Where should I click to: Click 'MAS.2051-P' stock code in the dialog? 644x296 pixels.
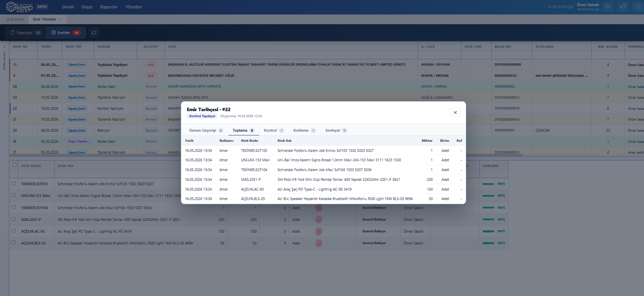[251, 179]
